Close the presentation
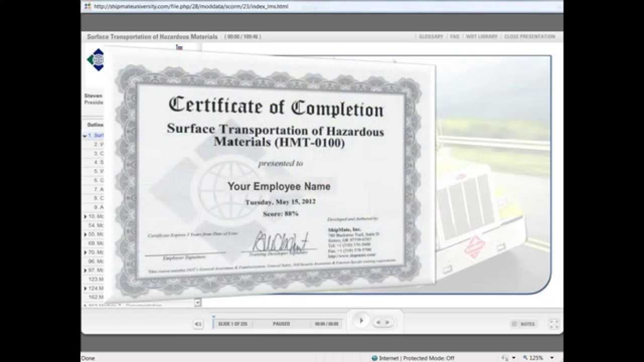The height and width of the screenshot is (362, 644). pyautogui.click(x=529, y=37)
